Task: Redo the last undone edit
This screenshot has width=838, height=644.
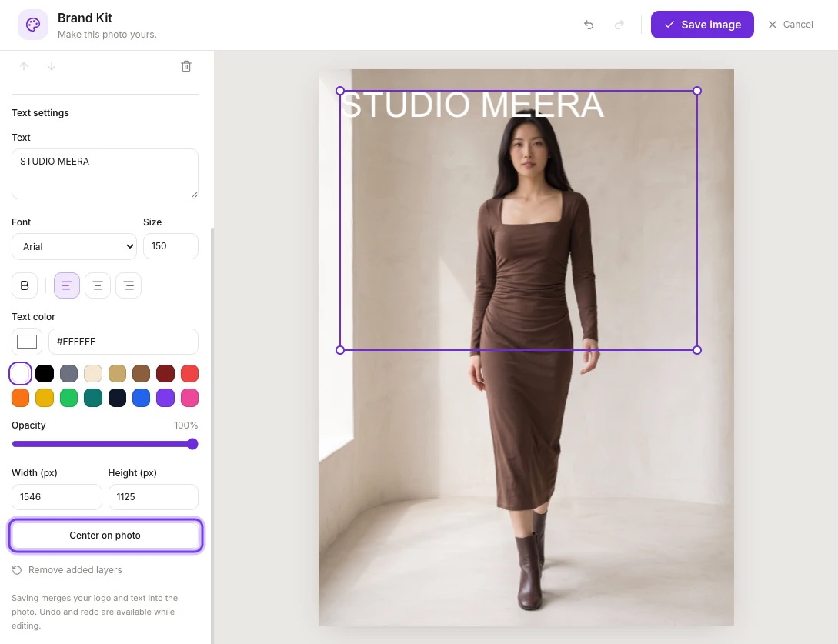Action: (619, 25)
